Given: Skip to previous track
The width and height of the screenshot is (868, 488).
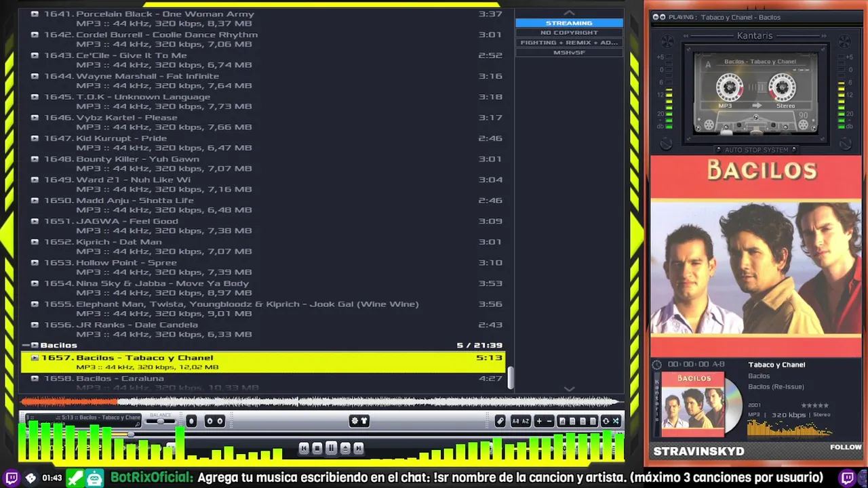Looking at the screenshot, I should coord(304,449).
